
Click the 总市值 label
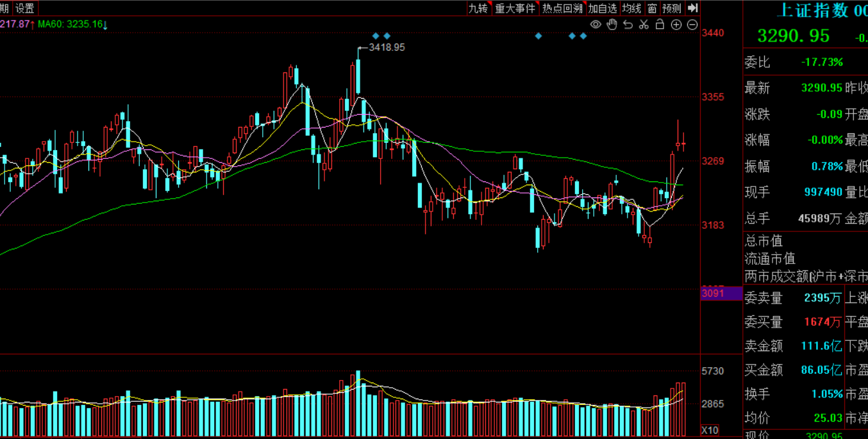click(764, 241)
